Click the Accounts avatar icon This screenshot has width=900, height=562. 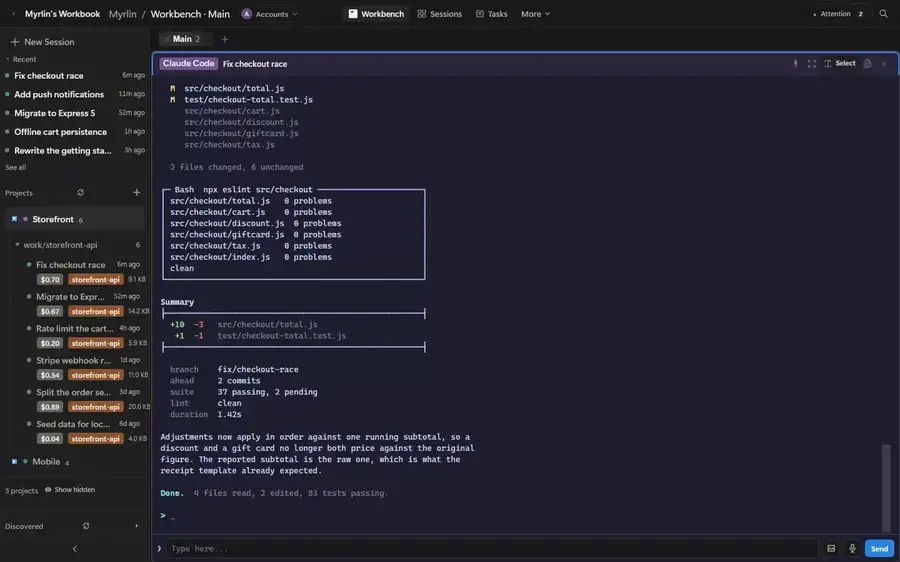(x=246, y=14)
